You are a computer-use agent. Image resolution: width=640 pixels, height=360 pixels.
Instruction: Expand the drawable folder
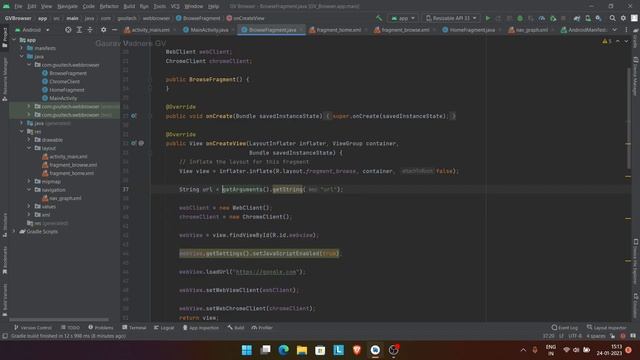pos(29,140)
